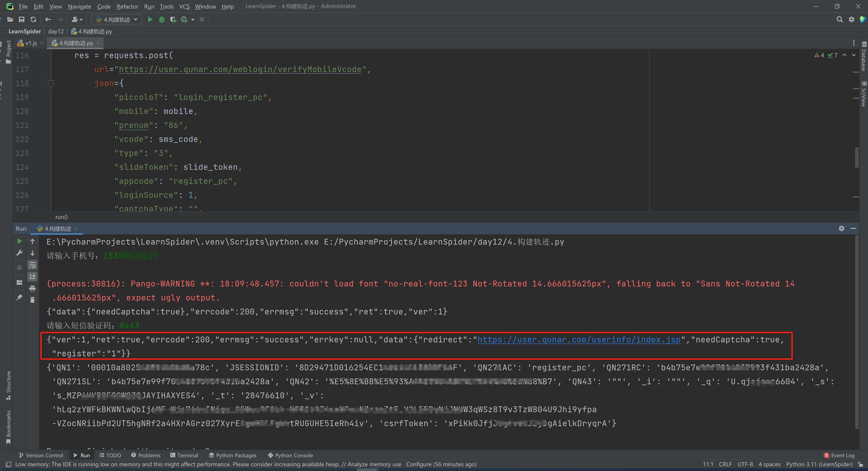The width and height of the screenshot is (868, 471).
Task: Change indent setting 4 spaces in status bar
Action: (769, 465)
